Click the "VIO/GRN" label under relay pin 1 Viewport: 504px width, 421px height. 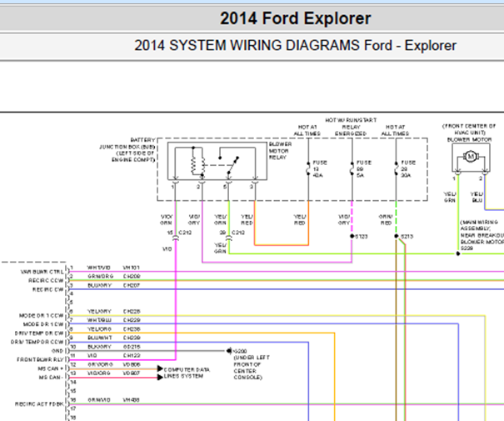166,219
